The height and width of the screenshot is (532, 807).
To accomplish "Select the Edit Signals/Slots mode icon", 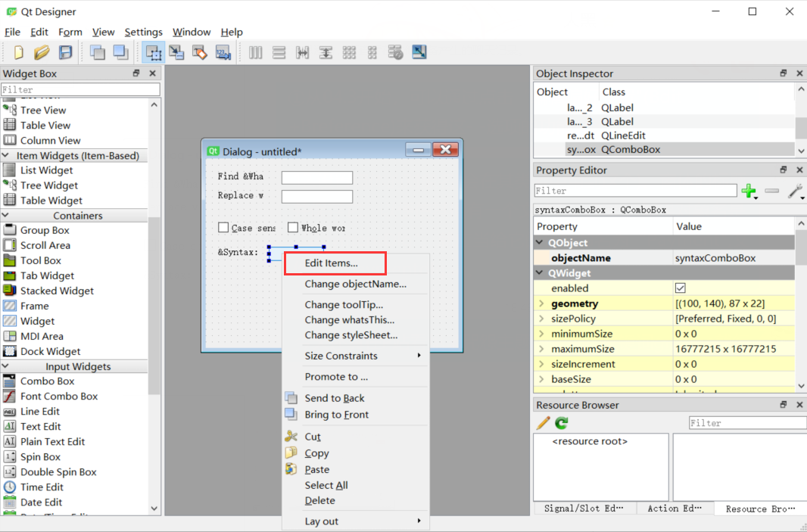I will [x=176, y=52].
